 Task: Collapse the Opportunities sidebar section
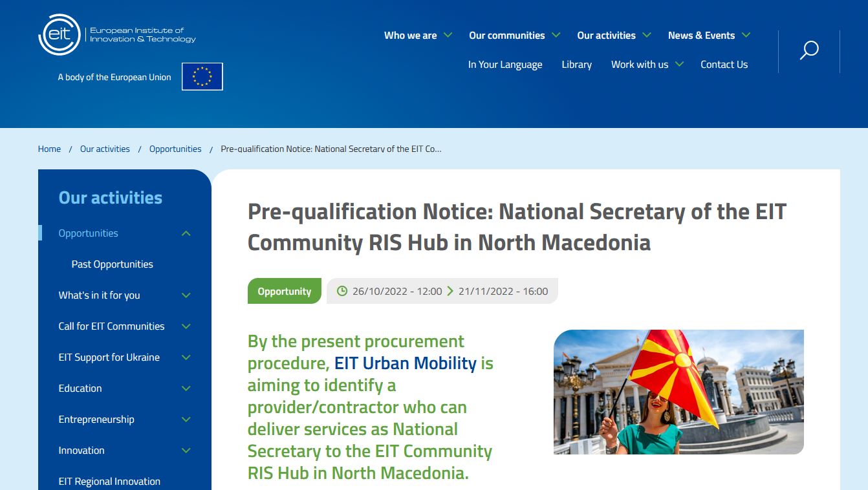[x=186, y=233]
